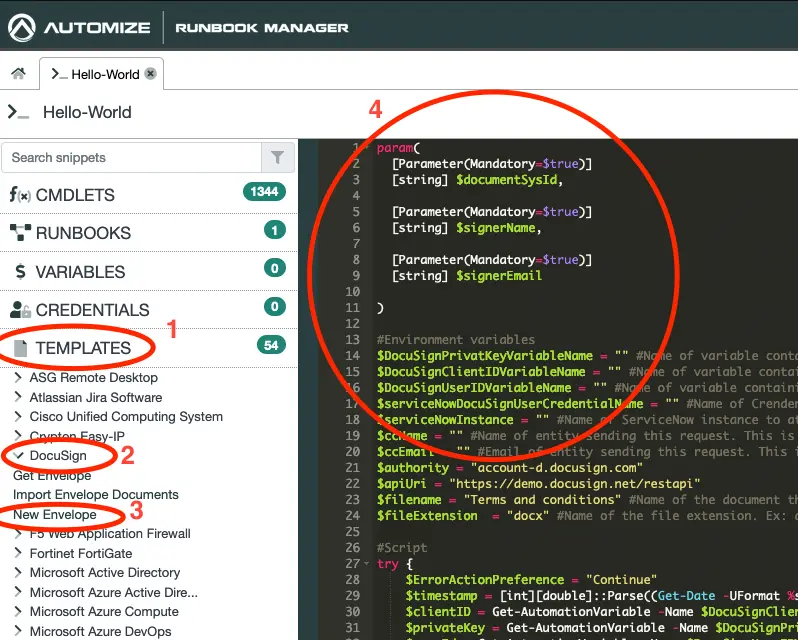
Task: Close the Hello-World tab
Action: click(x=150, y=74)
